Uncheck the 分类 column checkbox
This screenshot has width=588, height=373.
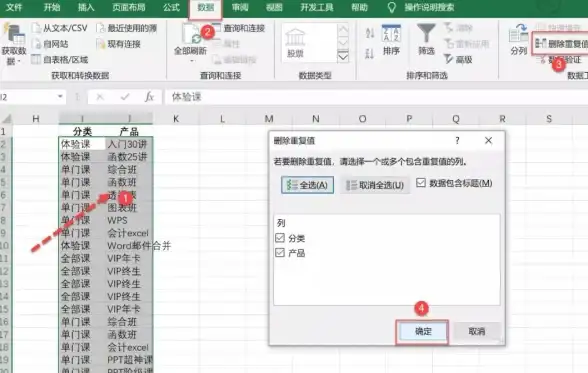coord(280,238)
